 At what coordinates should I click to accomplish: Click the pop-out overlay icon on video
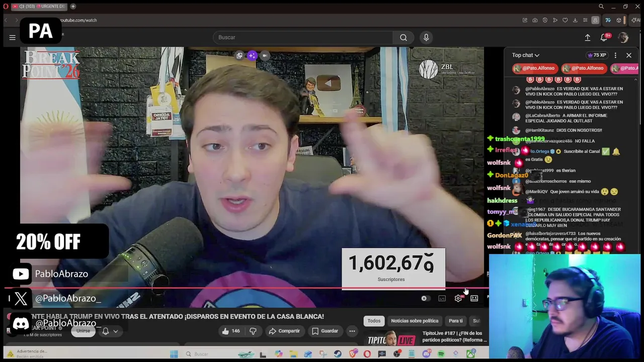(239, 55)
